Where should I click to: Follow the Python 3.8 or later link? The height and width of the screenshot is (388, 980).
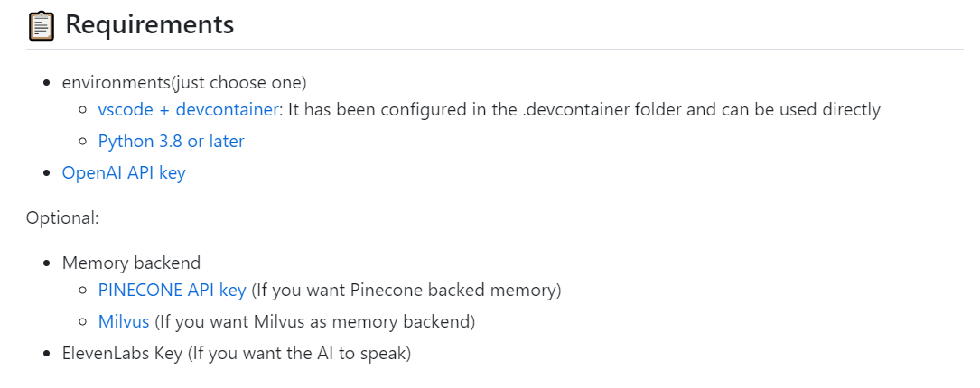click(171, 142)
